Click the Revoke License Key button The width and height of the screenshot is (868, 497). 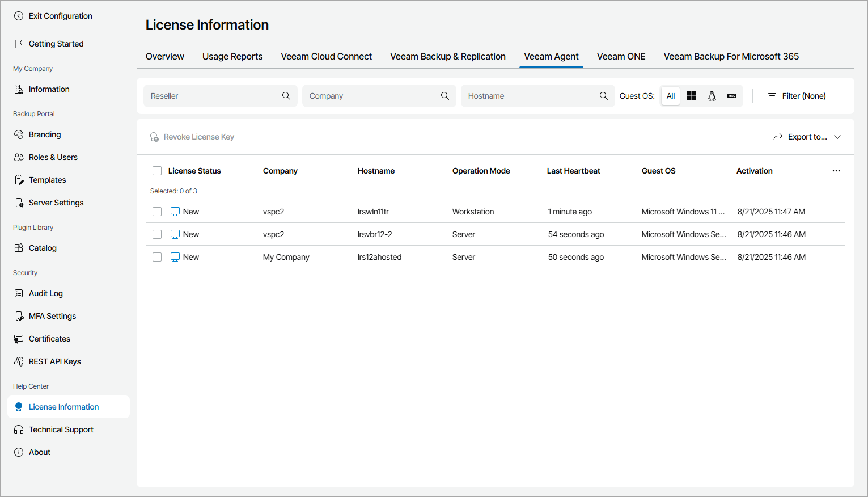click(192, 137)
